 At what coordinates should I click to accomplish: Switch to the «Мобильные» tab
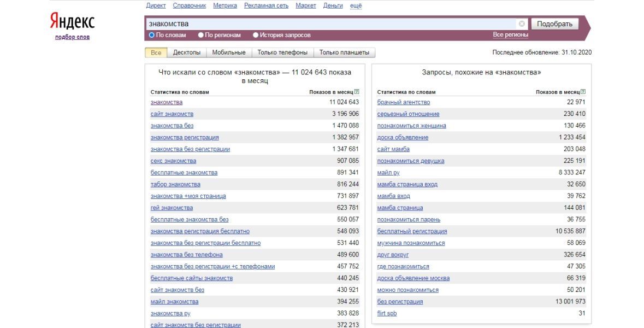228,52
